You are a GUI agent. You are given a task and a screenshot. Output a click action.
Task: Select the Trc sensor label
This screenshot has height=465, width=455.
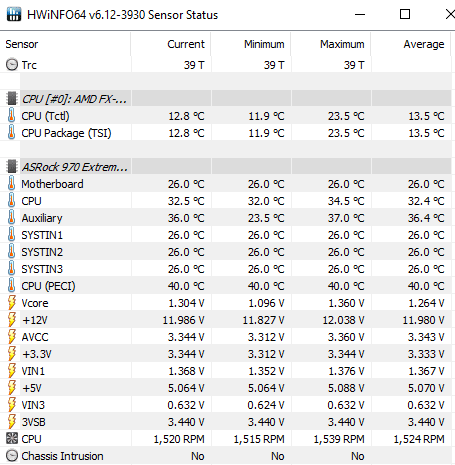pos(29,65)
